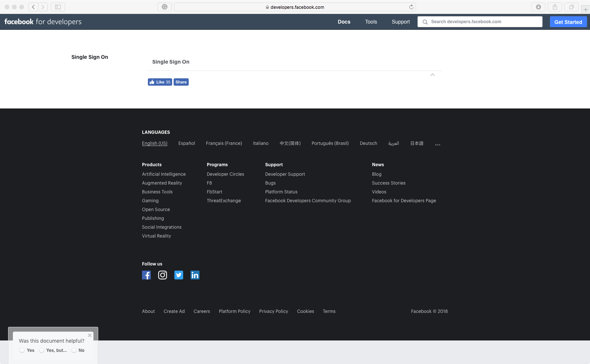Screen dimensions: 590x364
Task: Open the Open Source link
Action: pyautogui.click(x=156, y=210)
